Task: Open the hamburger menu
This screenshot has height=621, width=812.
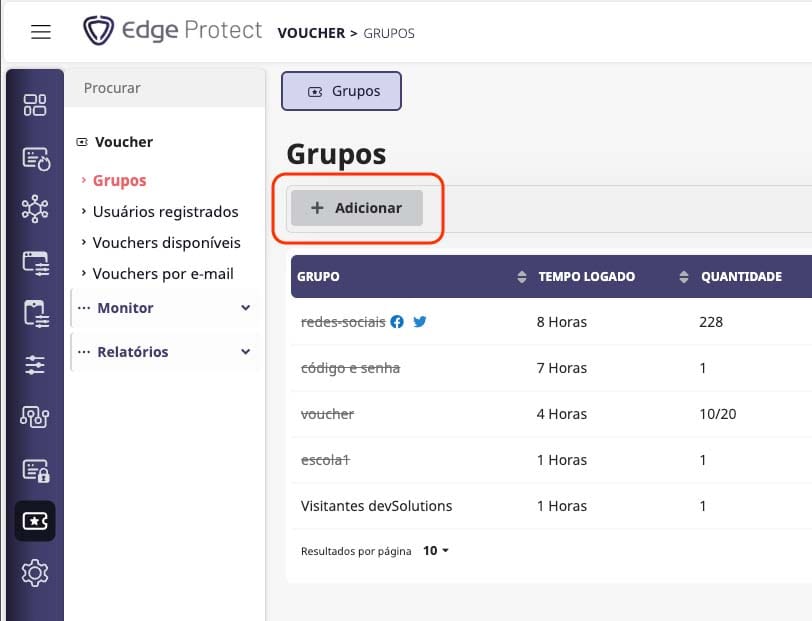Action: coord(41,32)
